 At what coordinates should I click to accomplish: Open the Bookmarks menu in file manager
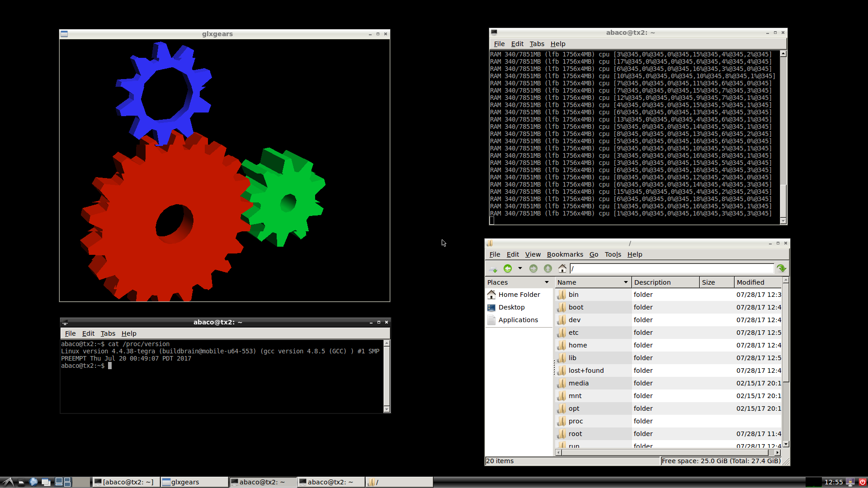coord(564,254)
